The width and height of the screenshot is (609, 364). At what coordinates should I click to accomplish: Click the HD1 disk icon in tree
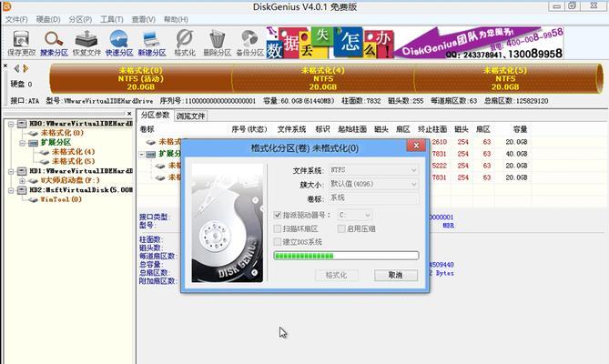tap(22, 171)
